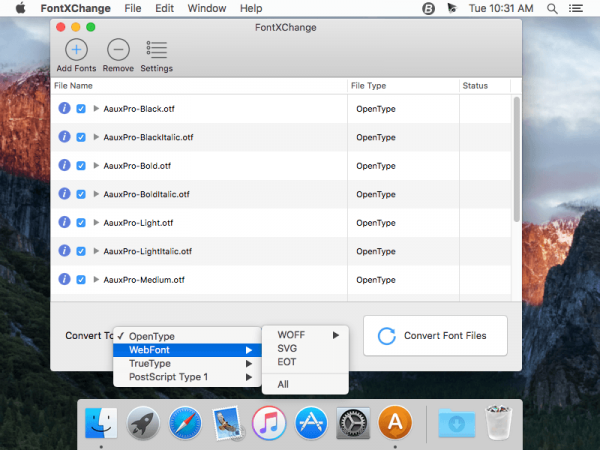The height and width of the screenshot is (450, 600).
Task: Uncheck the AauxPro-BoldItalic.otf checkbox
Action: tap(81, 194)
